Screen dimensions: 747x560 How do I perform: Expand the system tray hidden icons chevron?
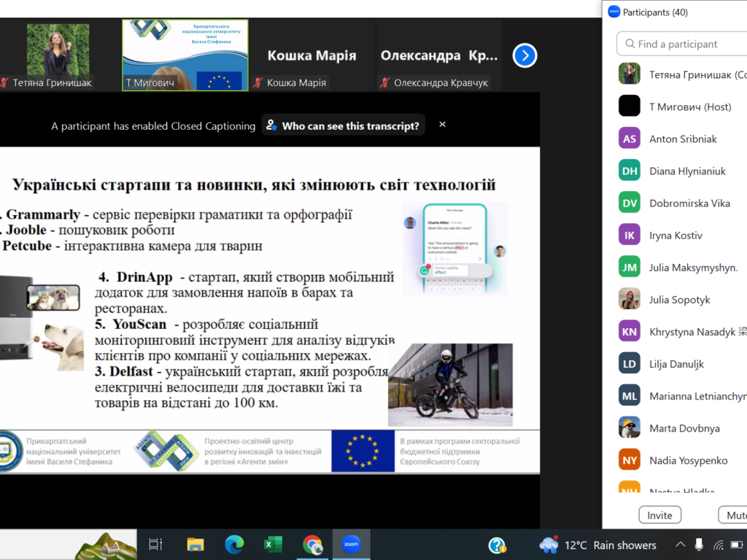pyautogui.click(x=680, y=545)
